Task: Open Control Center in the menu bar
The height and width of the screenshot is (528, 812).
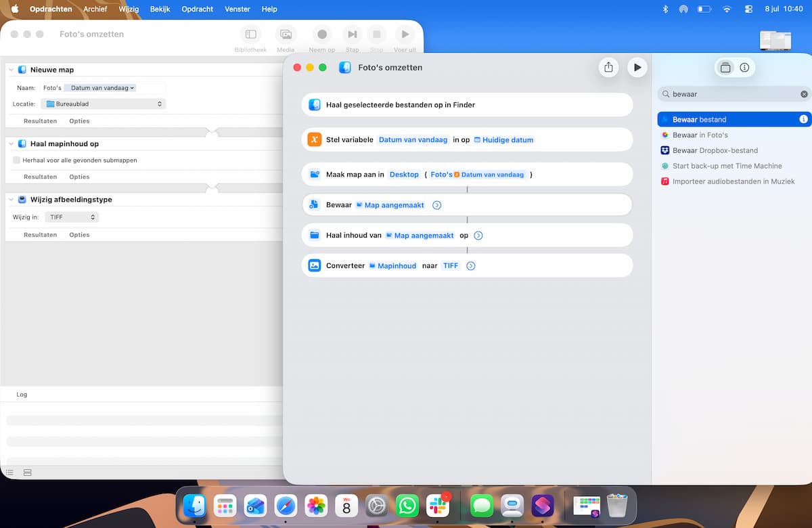Action: [748, 9]
